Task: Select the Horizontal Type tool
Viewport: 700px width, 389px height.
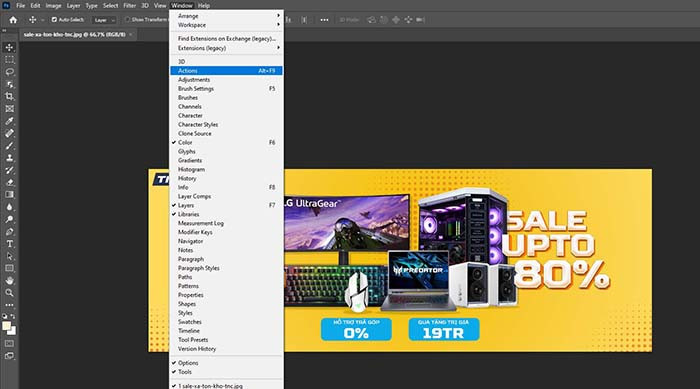Action: (x=9, y=244)
